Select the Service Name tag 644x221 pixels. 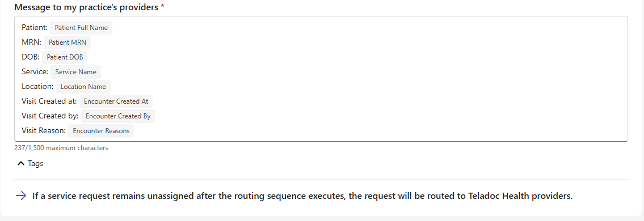click(75, 72)
